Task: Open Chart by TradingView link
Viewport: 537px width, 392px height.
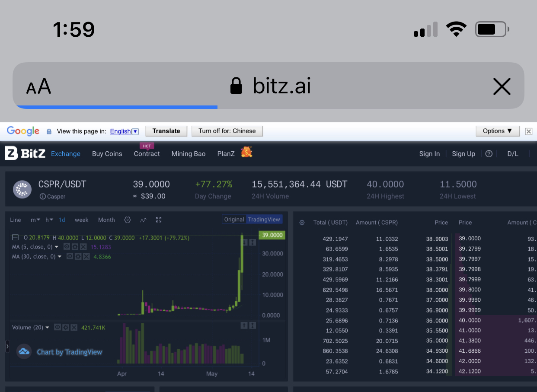Action: pyautogui.click(x=69, y=352)
